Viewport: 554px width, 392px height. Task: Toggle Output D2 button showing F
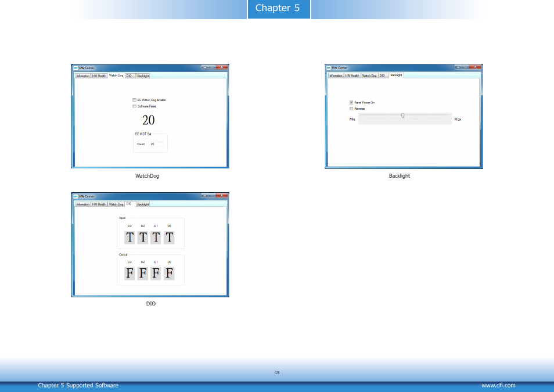coord(143,273)
